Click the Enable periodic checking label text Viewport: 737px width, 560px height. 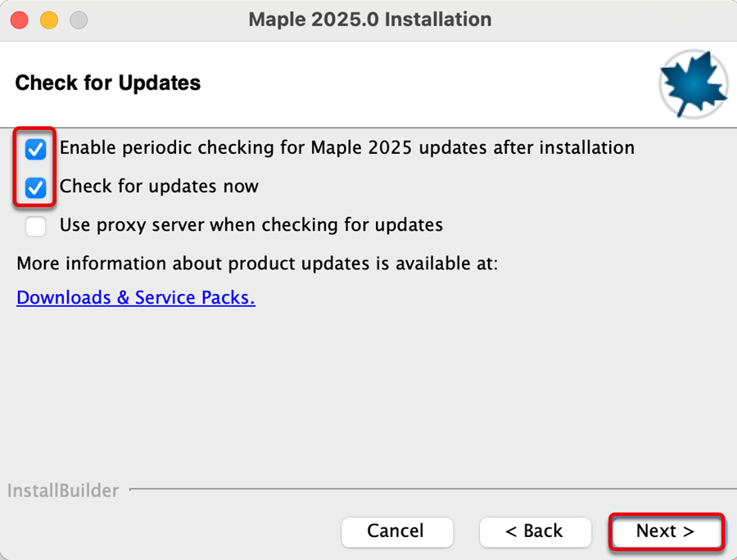pos(347,147)
